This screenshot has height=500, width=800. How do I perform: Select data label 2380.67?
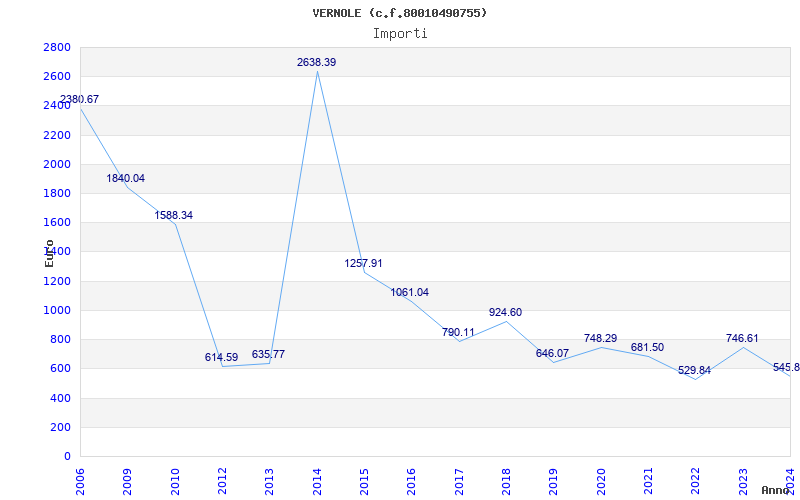click(x=79, y=99)
